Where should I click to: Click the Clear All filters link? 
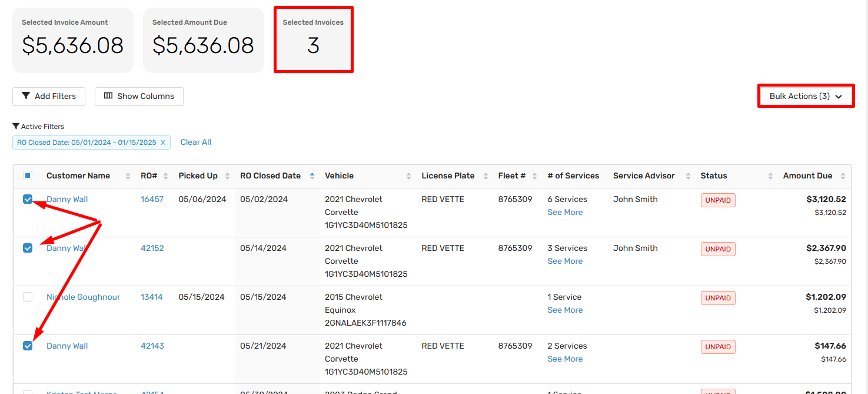[x=196, y=142]
